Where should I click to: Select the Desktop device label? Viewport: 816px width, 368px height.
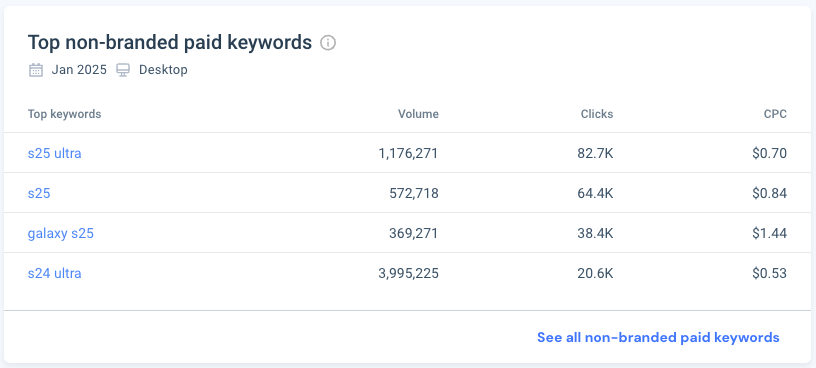163,70
